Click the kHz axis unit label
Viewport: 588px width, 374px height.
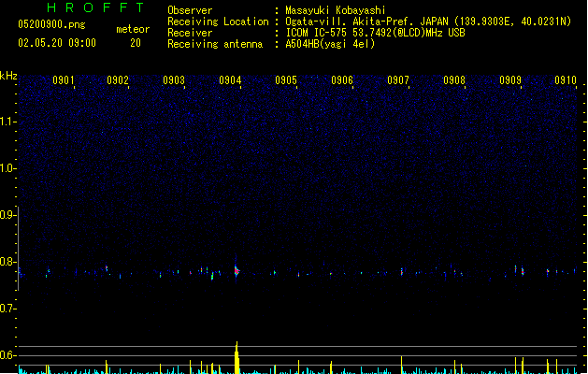[8, 76]
